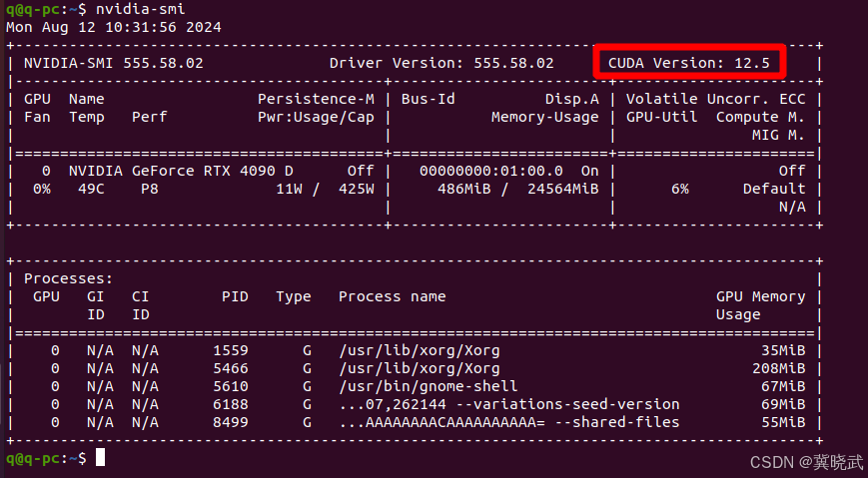
Task: Click the Type column header
Action: tap(294, 297)
